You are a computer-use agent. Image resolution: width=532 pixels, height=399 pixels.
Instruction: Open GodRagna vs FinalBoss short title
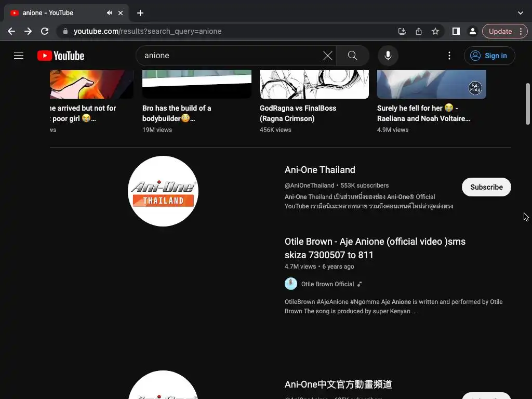click(298, 113)
